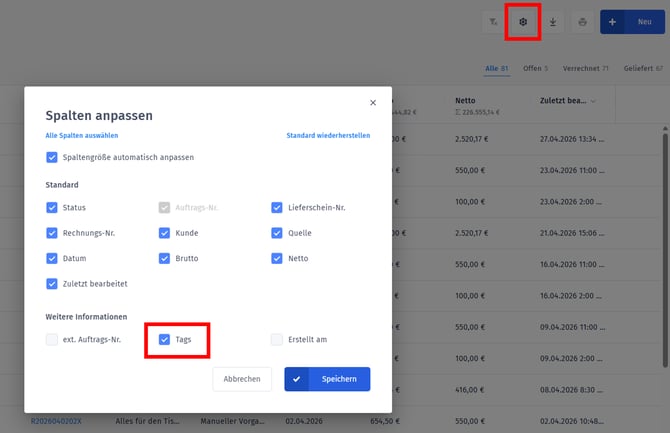Image resolution: width=670 pixels, height=433 pixels.
Task: Sort by Zuletzt bea... column arrow
Action: pos(593,101)
